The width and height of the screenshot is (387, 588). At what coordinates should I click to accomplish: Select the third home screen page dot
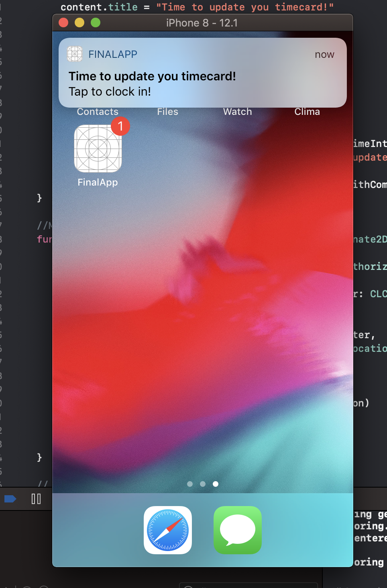click(216, 484)
